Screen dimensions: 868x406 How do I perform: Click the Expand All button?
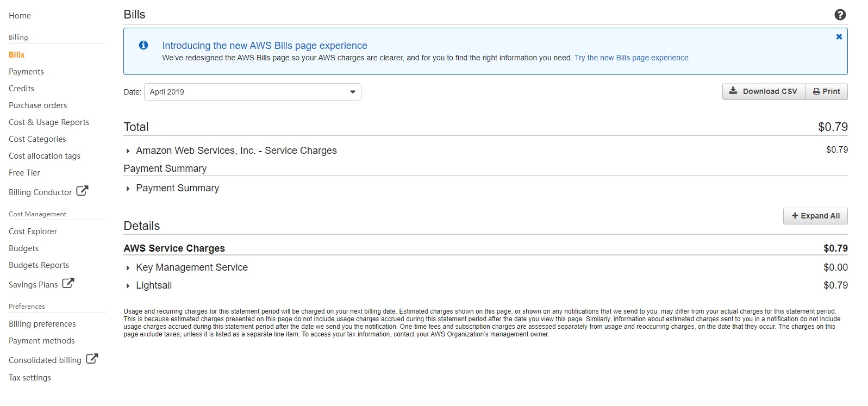point(815,216)
